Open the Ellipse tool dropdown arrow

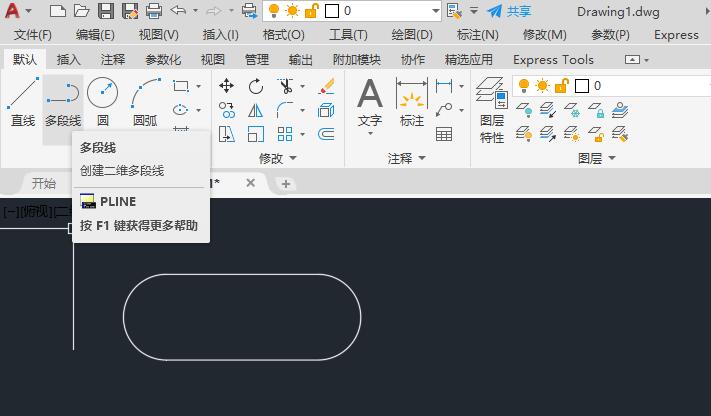click(199, 110)
